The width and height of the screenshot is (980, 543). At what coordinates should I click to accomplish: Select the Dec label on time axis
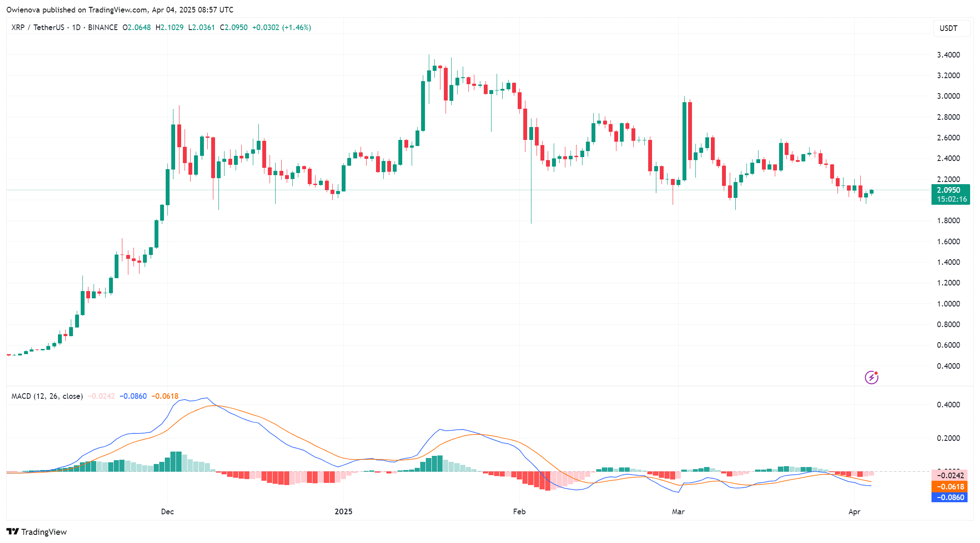(x=167, y=511)
